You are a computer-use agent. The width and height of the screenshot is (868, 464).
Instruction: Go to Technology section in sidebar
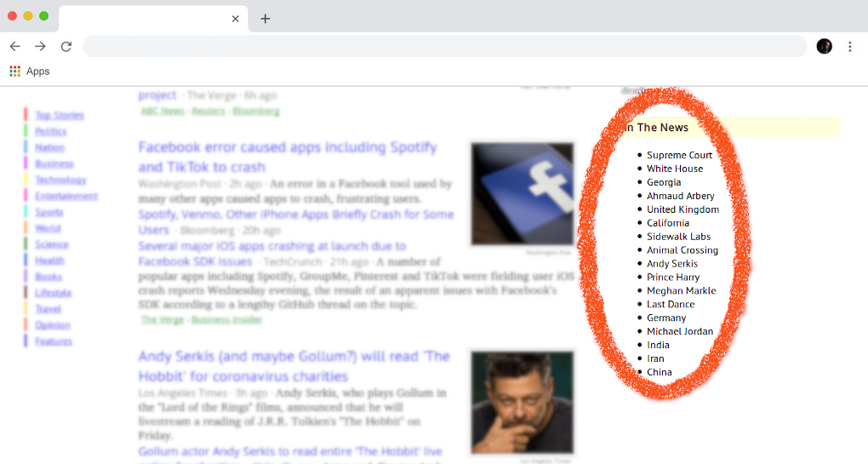click(60, 180)
